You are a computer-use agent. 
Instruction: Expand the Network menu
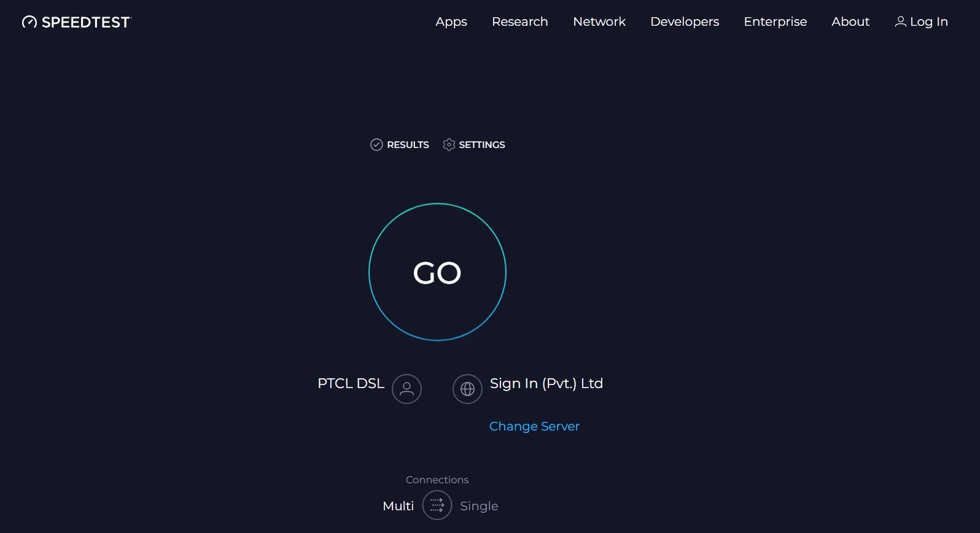599,21
